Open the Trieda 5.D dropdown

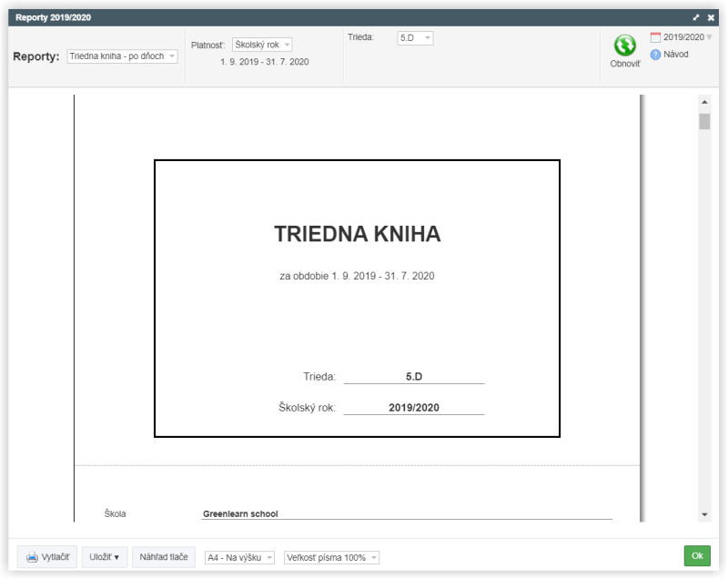tap(415, 37)
